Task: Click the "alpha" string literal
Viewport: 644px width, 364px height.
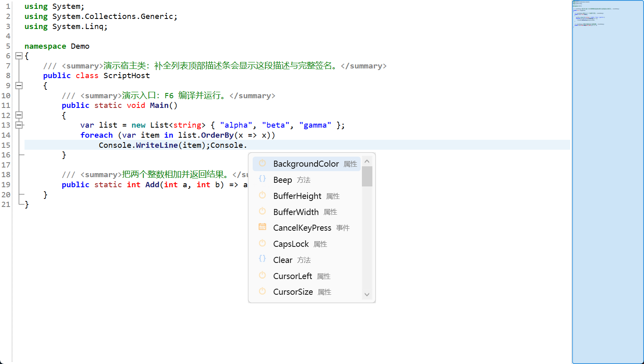Action: click(x=236, y=125)
